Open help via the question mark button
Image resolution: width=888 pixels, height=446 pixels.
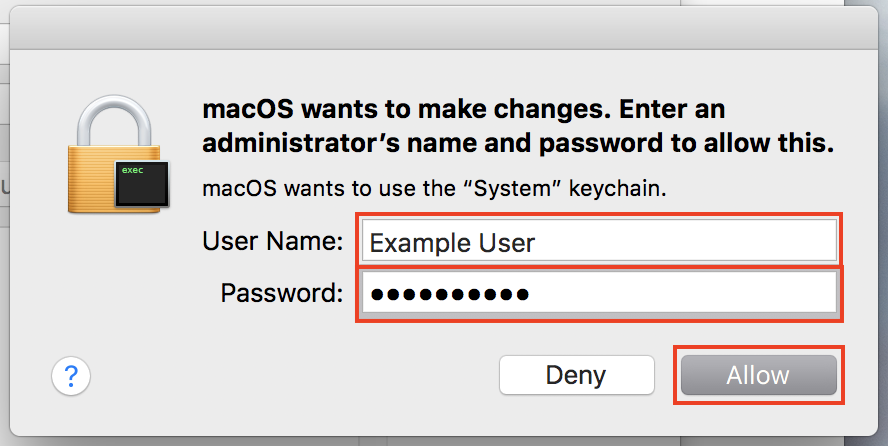point(71,376)
